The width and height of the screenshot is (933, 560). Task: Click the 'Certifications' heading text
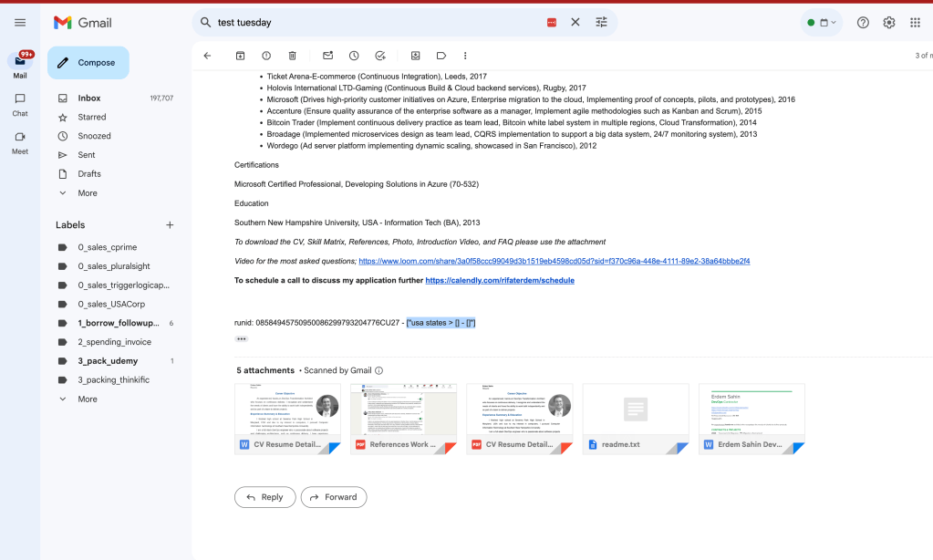coord(256,165)
